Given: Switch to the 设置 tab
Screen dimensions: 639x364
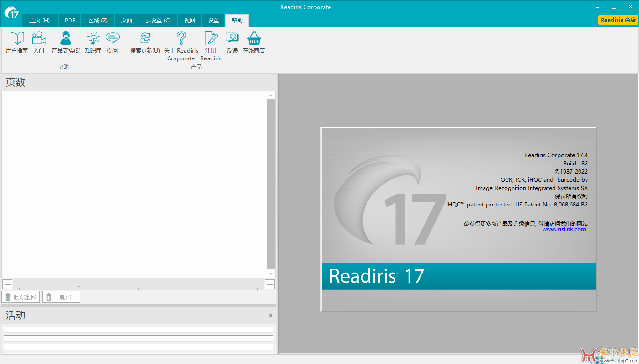Looking at the screenshot, I should pyautogui.click(x=213, y=21).
